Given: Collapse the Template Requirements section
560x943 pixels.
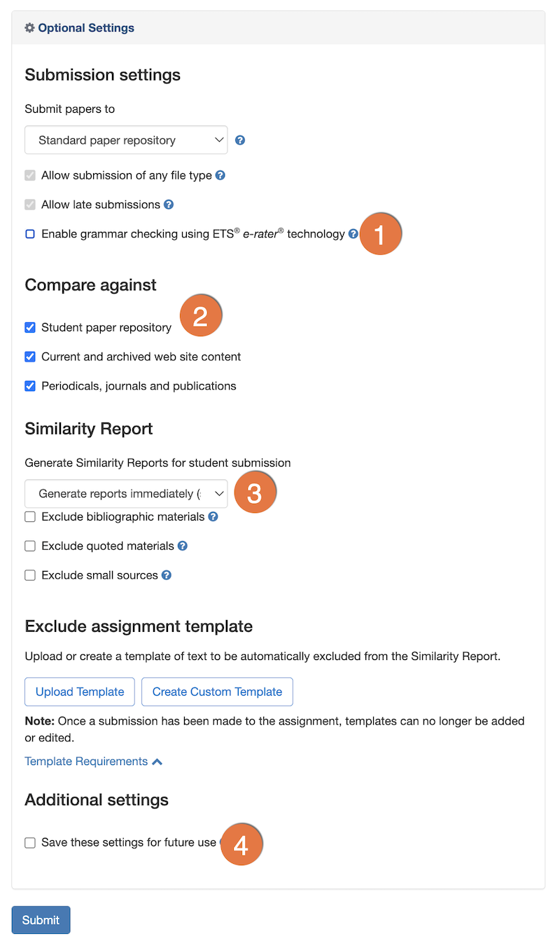Looking at the screenshot, I should point(94,762).
